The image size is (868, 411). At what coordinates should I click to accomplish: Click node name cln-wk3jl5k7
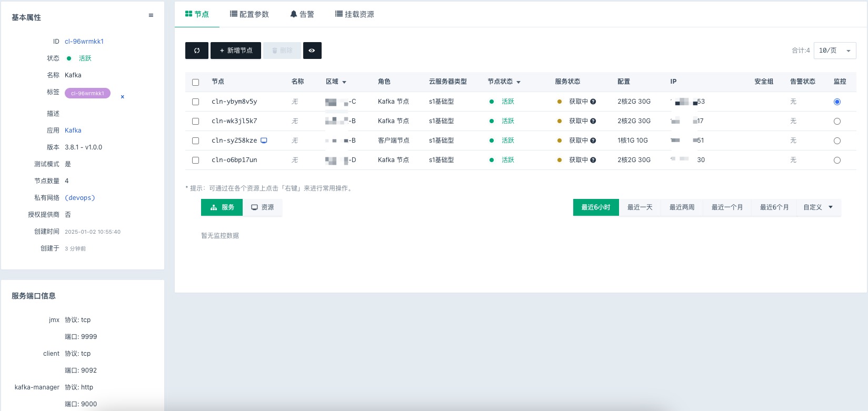pos(234,121)
